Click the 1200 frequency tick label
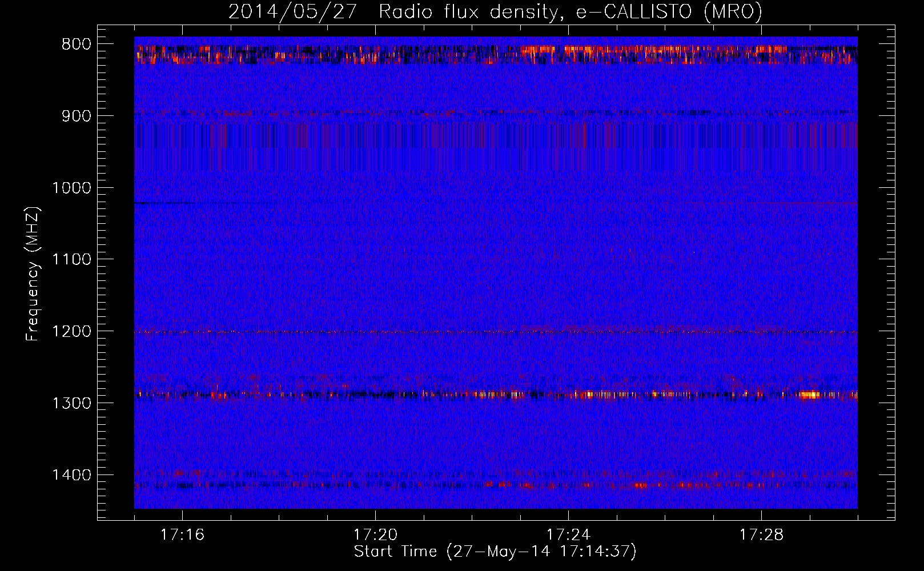This screenshot has width=924, height=571. tap(71, 331)
